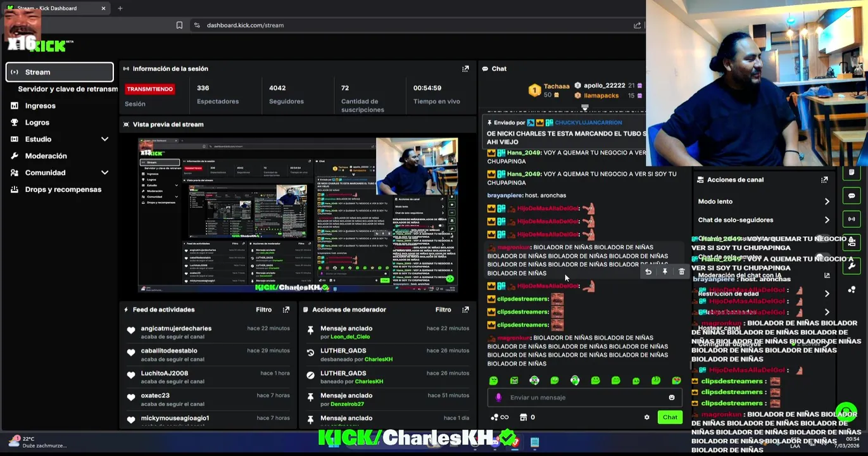Pin the hovered chat message
The height and width of the screenshot is (456, 868).
(x=665, y=272)
